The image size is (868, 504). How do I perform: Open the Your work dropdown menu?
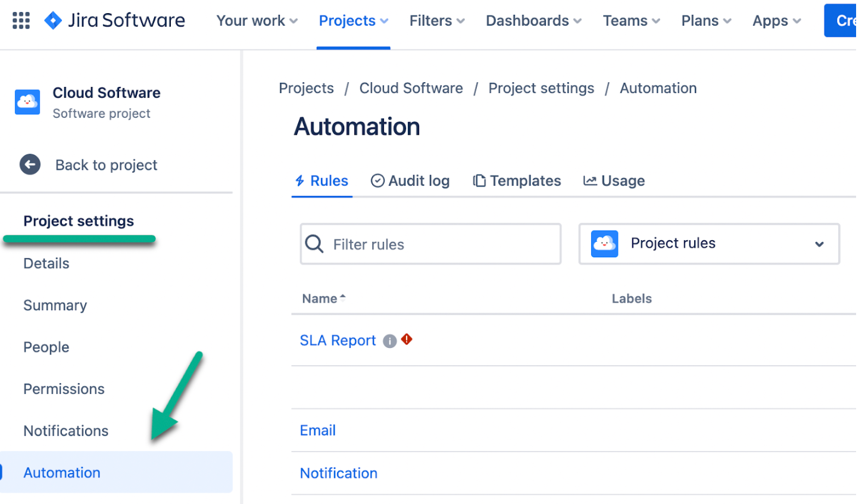pos(257,21)
